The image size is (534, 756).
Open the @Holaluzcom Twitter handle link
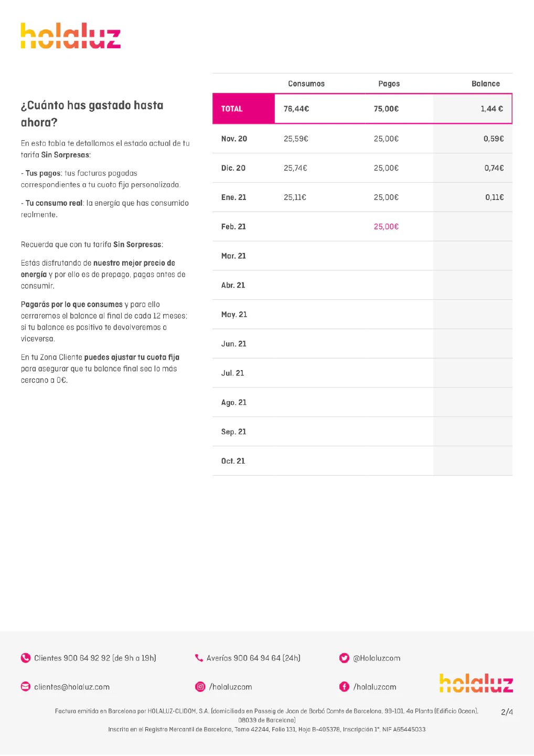[377, 658]
